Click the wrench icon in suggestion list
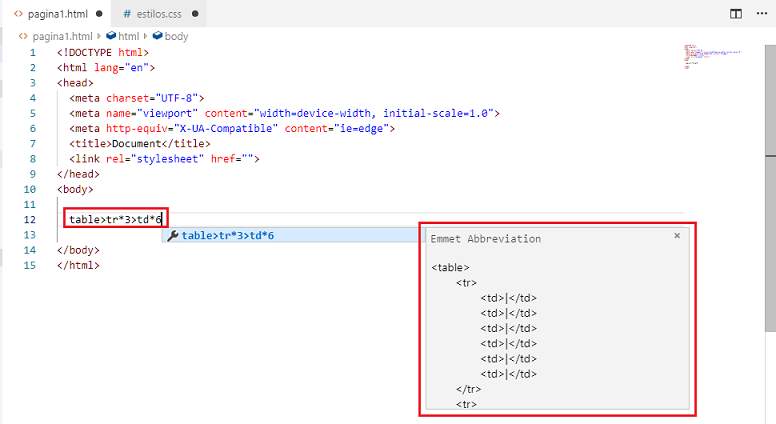The height and width of the screenshot is (424, 776). [x=173, y=236]
